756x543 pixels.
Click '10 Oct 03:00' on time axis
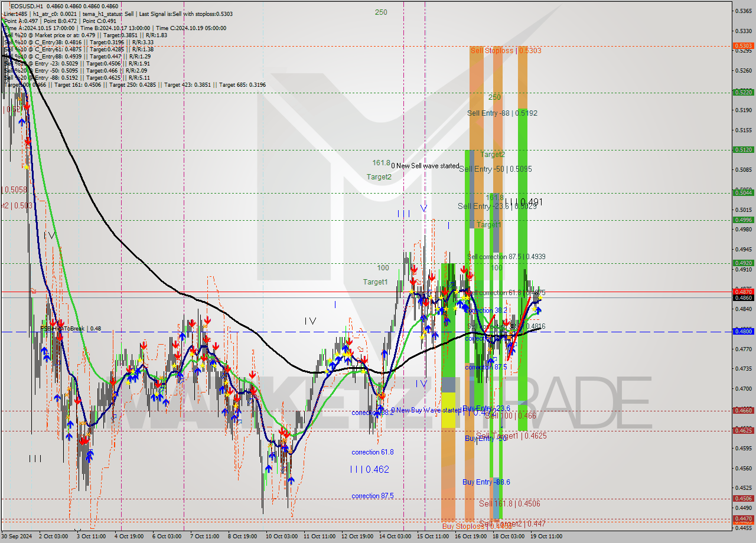tap(282, 537)
